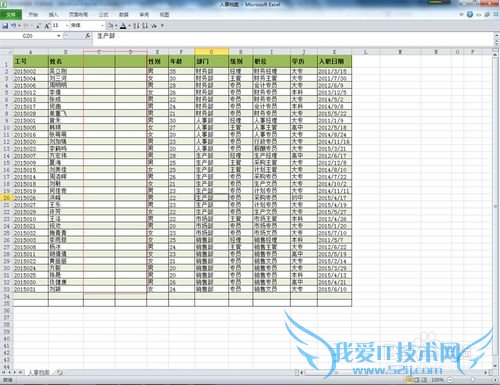Click the fx Insert Function icon

pyautogui.click(x=88, y=35)
